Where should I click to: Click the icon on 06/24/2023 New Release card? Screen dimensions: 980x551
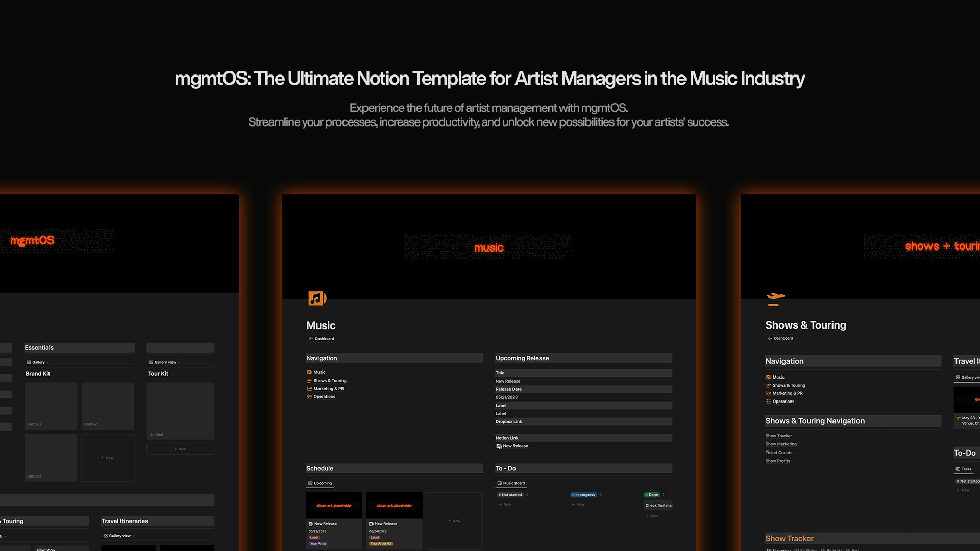tap(371, 524)
